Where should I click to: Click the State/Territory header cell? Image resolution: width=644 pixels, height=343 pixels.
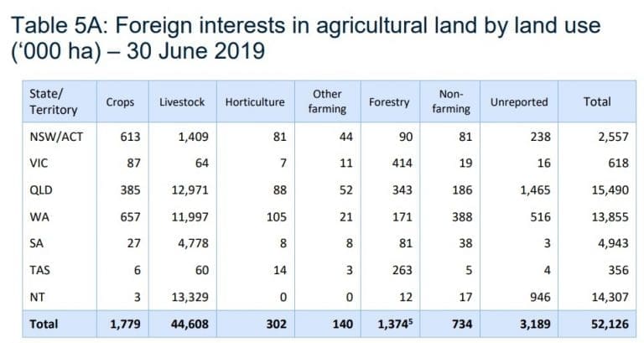tap(54, 101)
